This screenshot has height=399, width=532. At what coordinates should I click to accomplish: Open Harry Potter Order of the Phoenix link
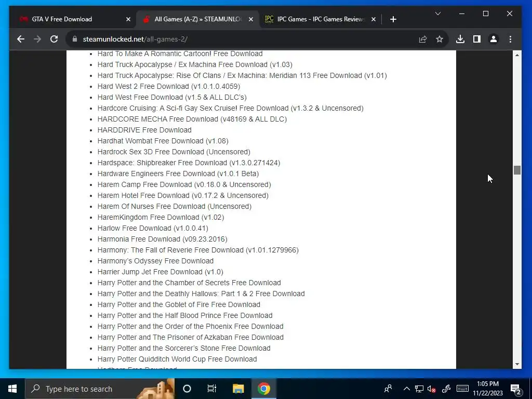tap(190, 326)
